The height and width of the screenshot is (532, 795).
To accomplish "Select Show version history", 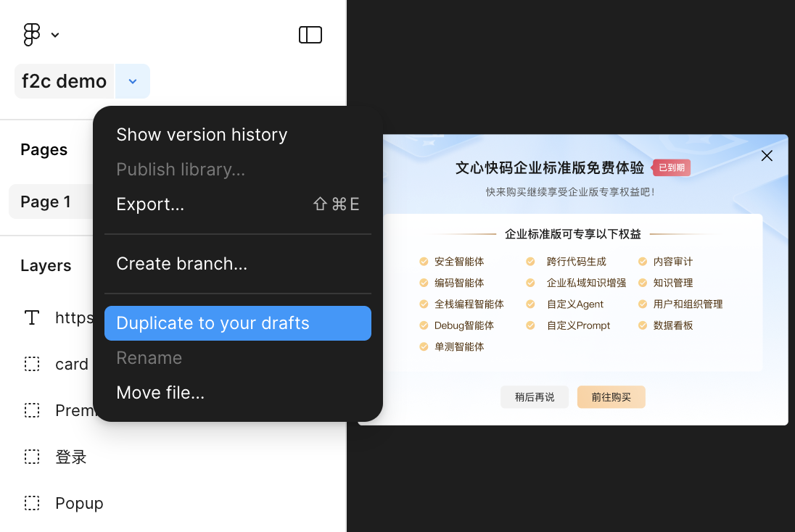I will 238,135.
